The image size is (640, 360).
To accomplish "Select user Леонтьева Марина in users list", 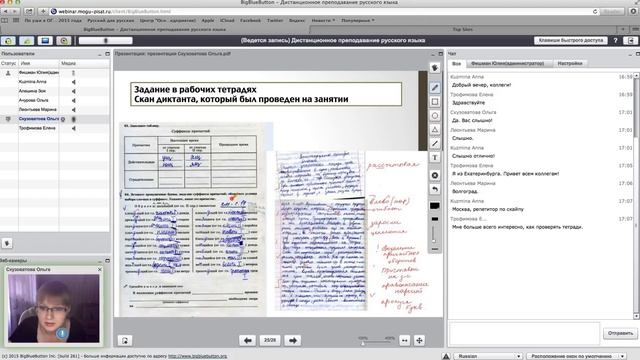I will point(55,109).
